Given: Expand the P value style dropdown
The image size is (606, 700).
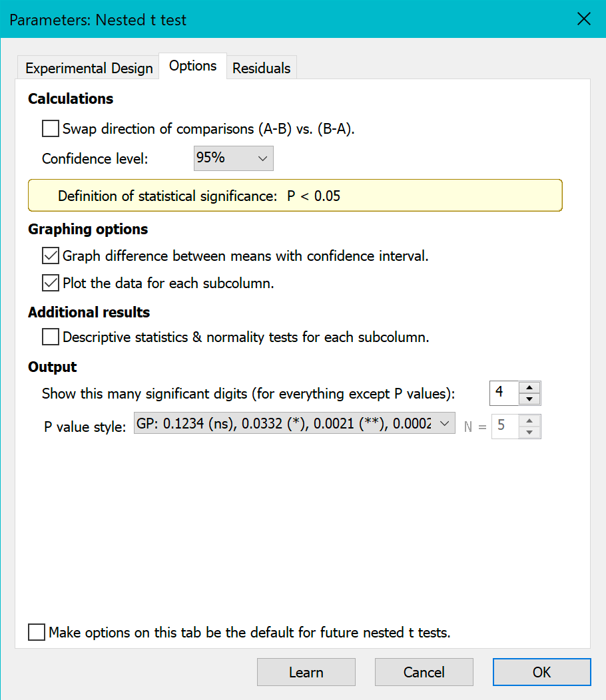Looking at the screenshot, I should [294, 423].
